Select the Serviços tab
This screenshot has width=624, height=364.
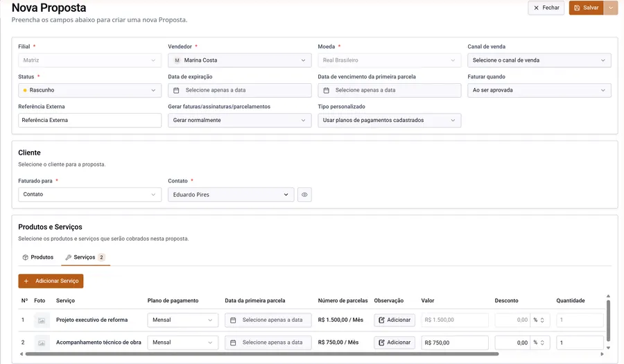[85, 257]
